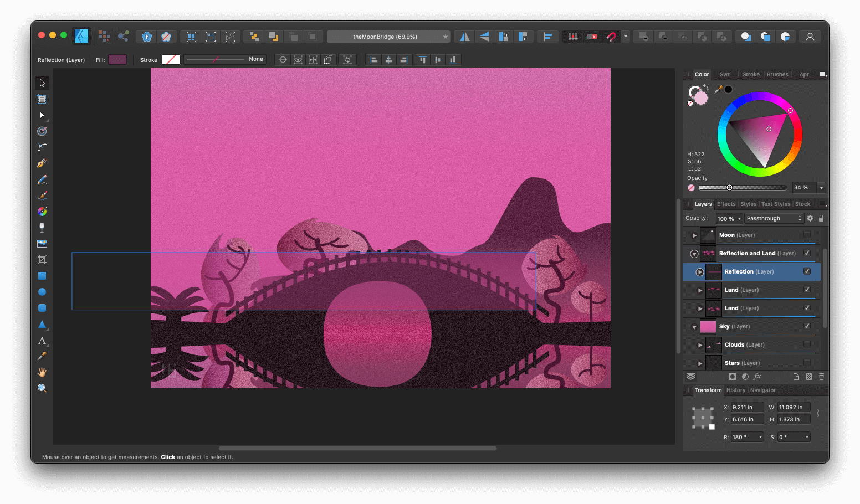
Task: Select the Zoom tool
Action: coord(42,388)
